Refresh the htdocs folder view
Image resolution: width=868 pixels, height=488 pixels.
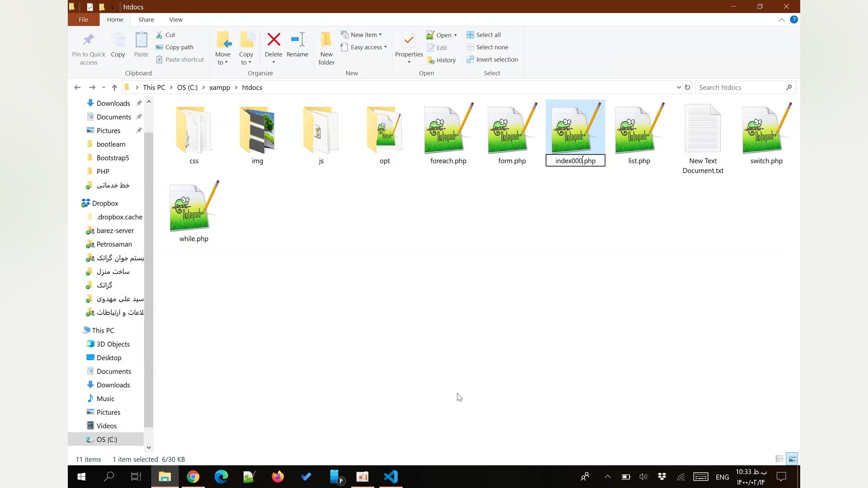[x=688, y=87]
